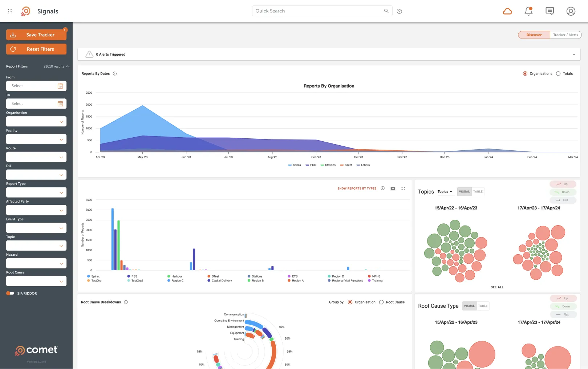Open the Topics selector dropdown

(445, 192)
